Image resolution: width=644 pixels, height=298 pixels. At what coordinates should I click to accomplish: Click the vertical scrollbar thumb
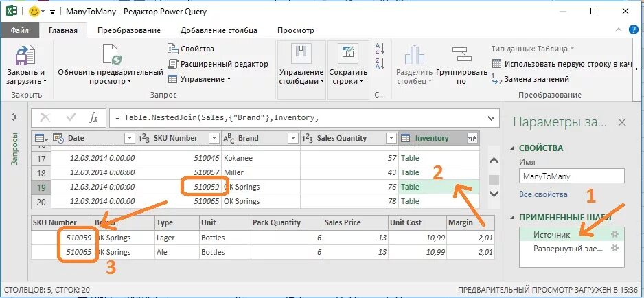click(494, 180)
